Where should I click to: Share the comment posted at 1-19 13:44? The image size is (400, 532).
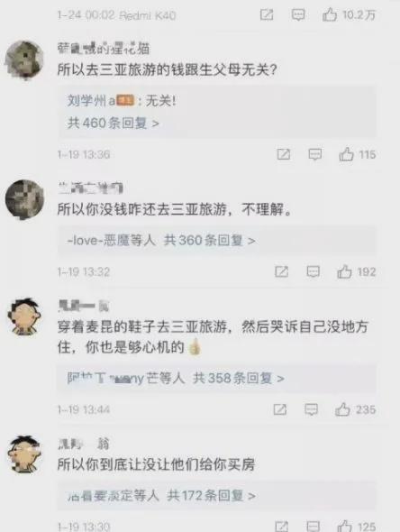[x=279, y=409]
